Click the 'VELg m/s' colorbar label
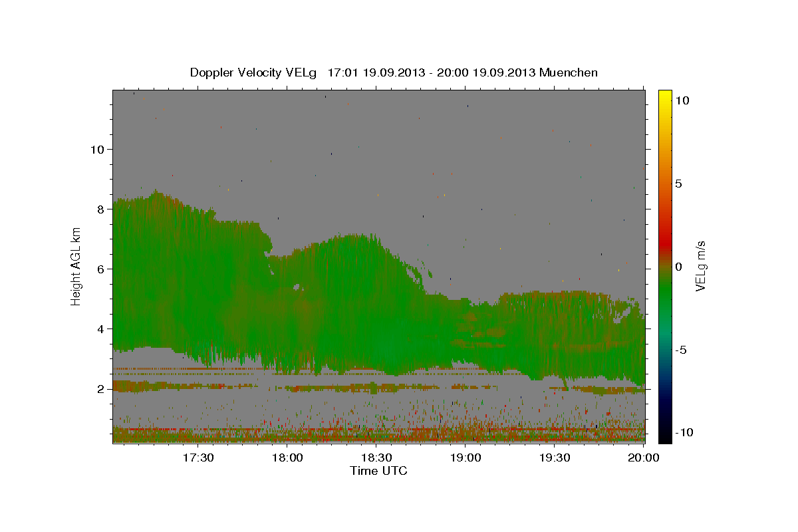This screenshot has height=532, width=798. click(x=700, y=265)
